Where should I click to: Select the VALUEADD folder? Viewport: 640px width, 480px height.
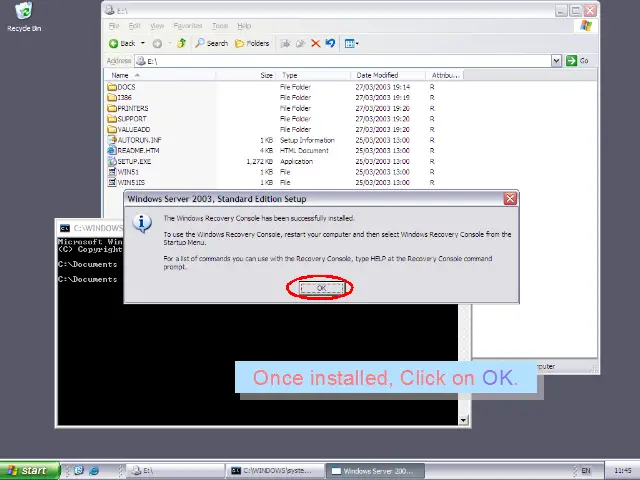pyautogui.click(x=129, y=129)
